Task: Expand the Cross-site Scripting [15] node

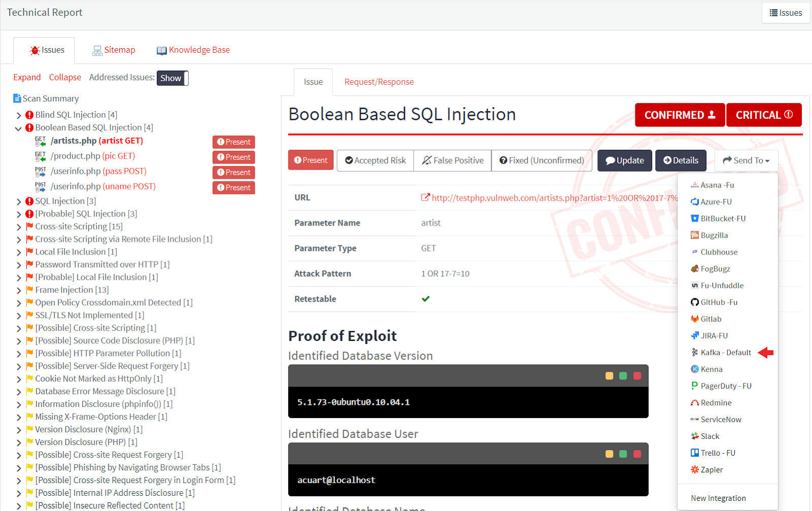Action: point(19,227)
